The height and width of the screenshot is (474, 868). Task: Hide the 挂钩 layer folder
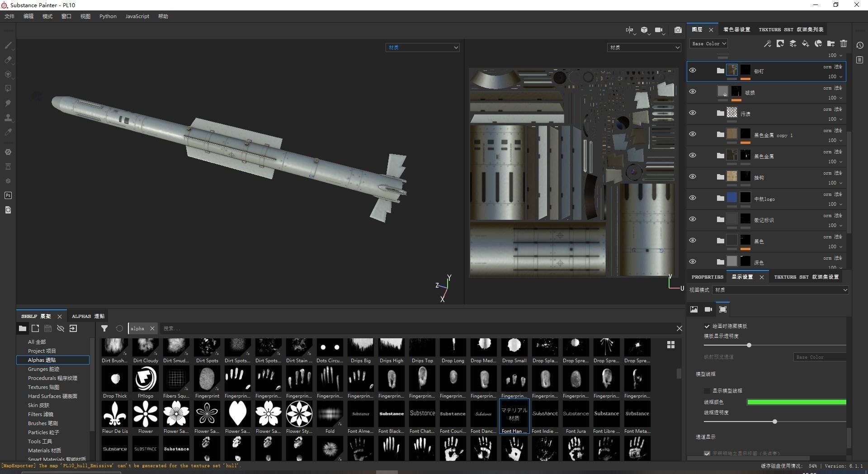pyautogui.click(x=693, y=176)
